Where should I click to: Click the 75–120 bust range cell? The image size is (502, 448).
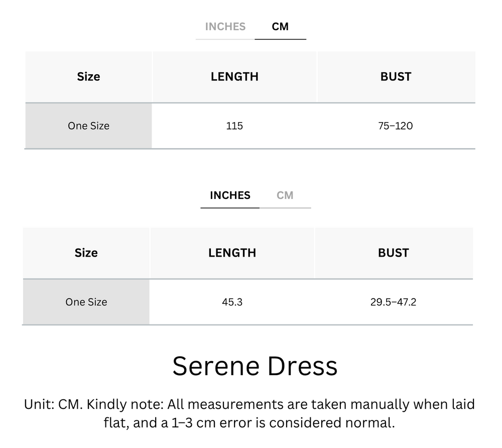[396, 126]
